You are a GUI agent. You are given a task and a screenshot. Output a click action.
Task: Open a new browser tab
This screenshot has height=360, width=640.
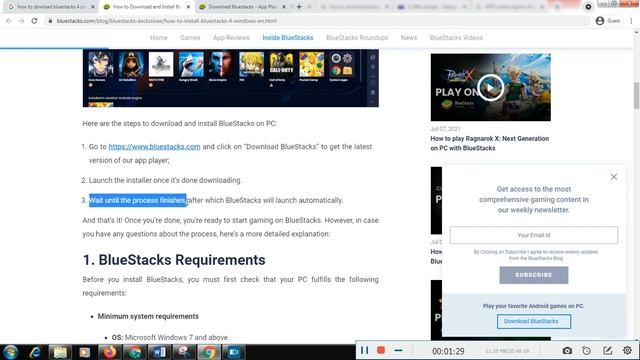pyautogui.click(x=299, y=7)
